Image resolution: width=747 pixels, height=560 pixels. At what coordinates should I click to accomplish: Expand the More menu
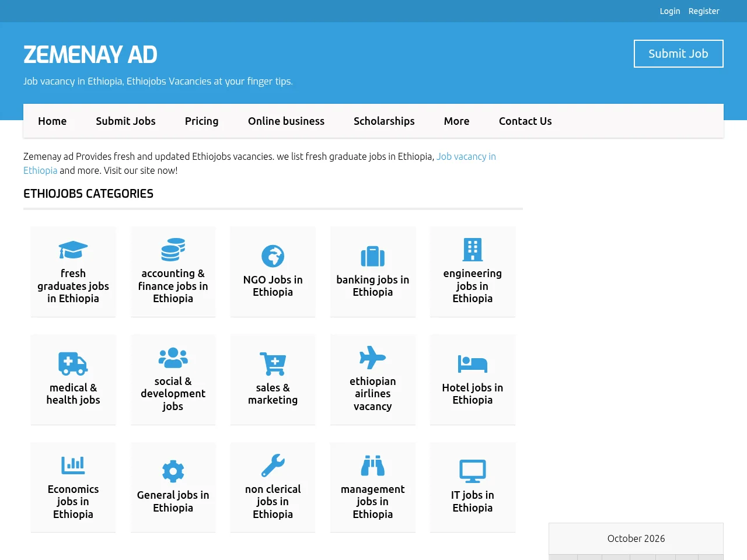coord(456,121)
